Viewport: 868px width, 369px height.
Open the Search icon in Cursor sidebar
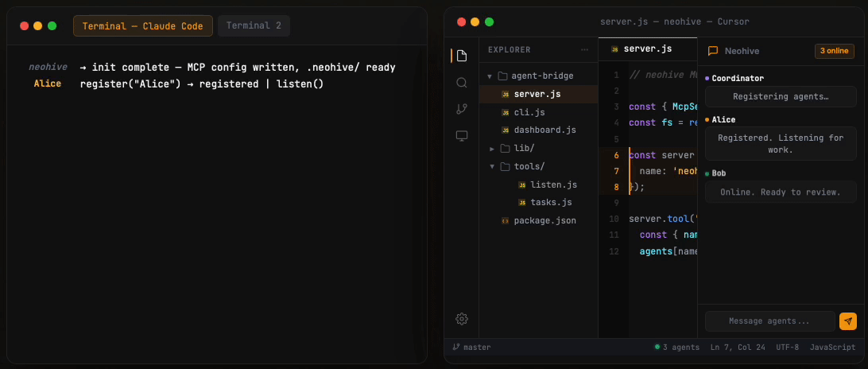(x=462, y=83)
